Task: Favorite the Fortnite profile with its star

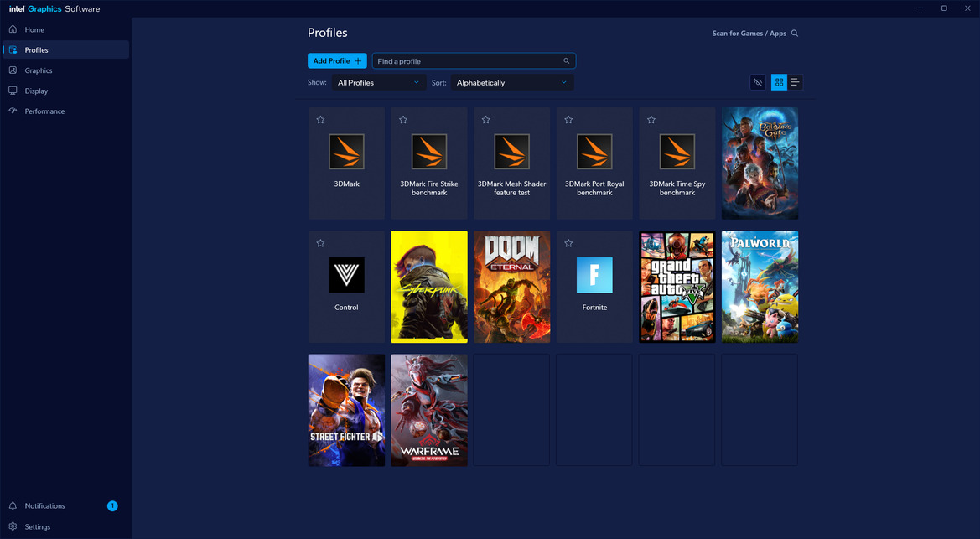Action: [x=568, y=243]
